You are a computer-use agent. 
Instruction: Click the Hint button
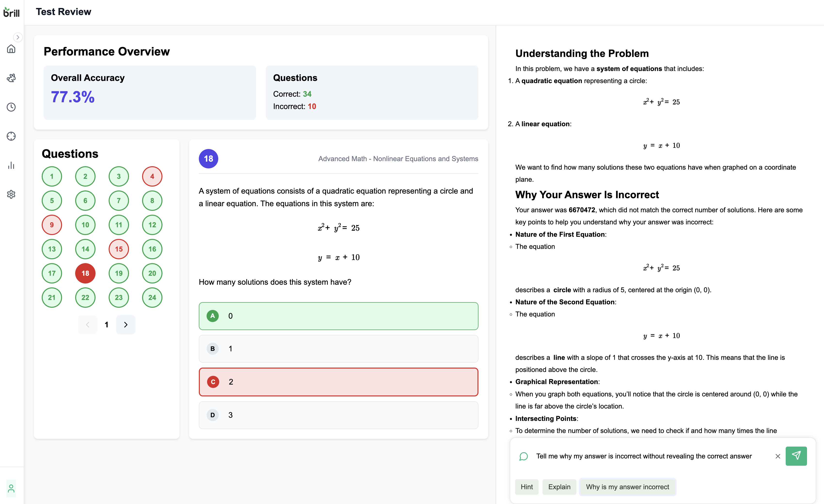526,487
